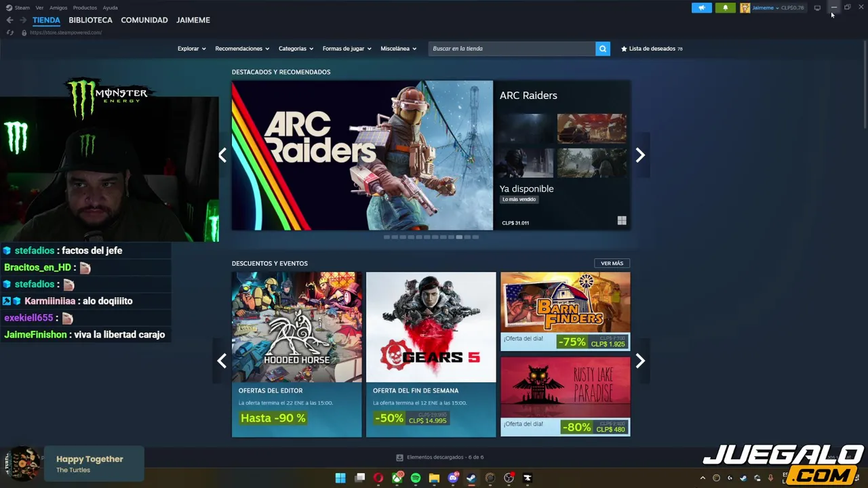The image size is (868, 488).
Task: Open the Hooded Horse publisher sale card
Action: [297, 354]
